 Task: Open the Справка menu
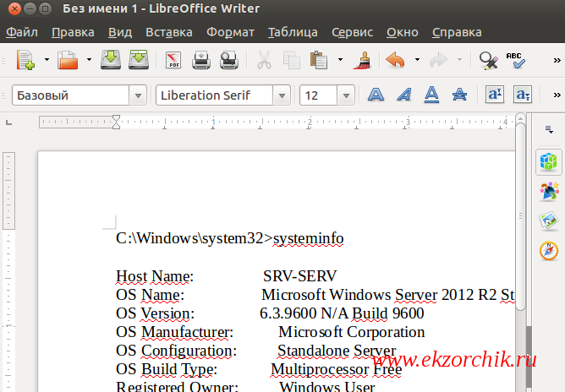click(x=457, y=32)
